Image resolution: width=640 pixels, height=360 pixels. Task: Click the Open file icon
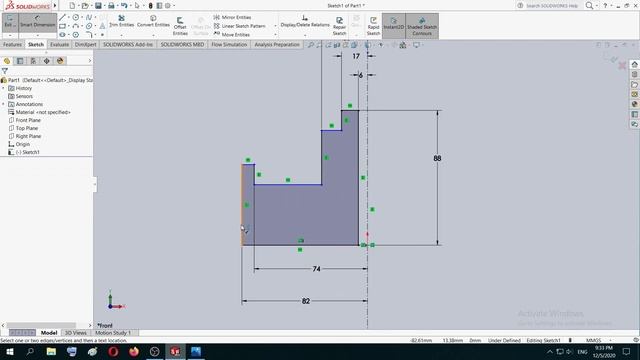click(x=85, y=6)
